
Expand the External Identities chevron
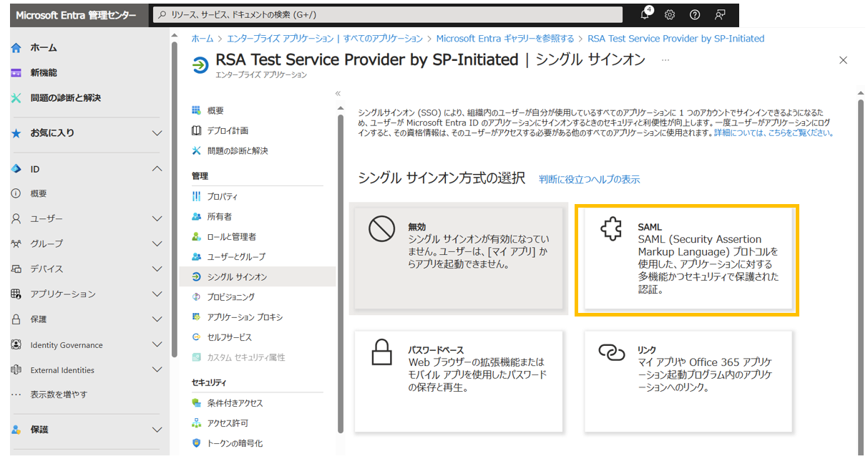[x=157, y=370]
